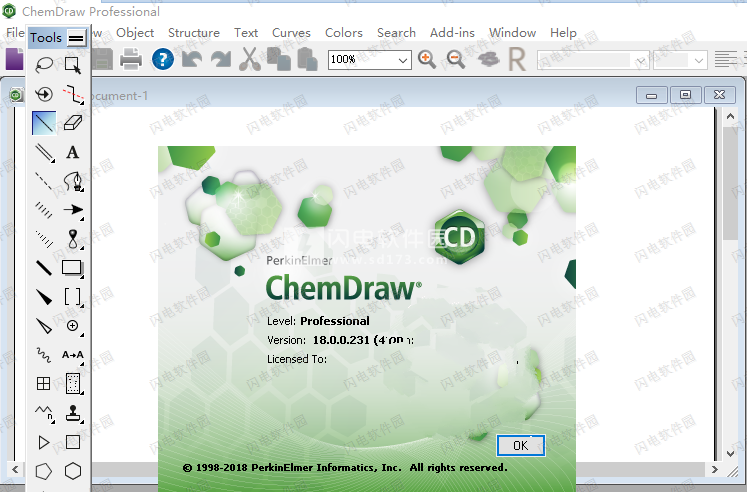Open the Object menu
The image size is (747, 492).
[x=135, y=32]
